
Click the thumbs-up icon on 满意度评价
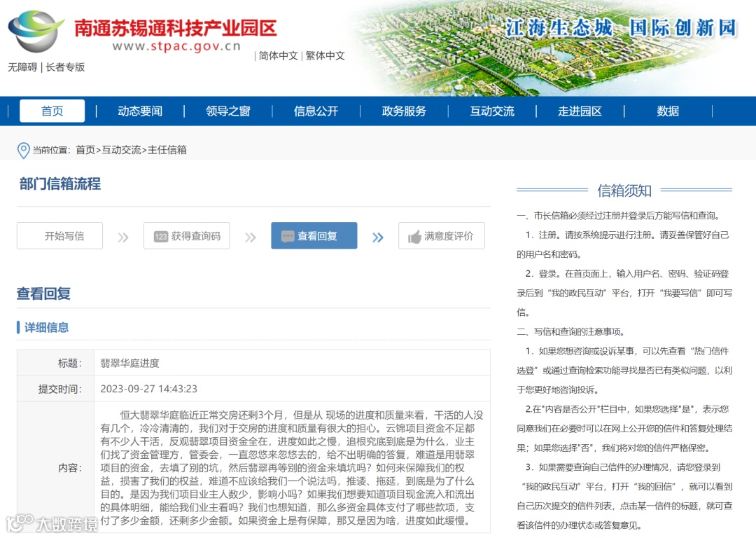414,237
